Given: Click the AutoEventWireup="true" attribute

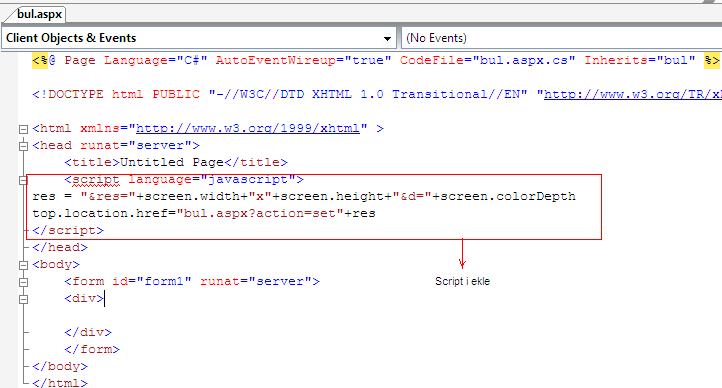Looking at the screenshot, I should click(303, 60).
